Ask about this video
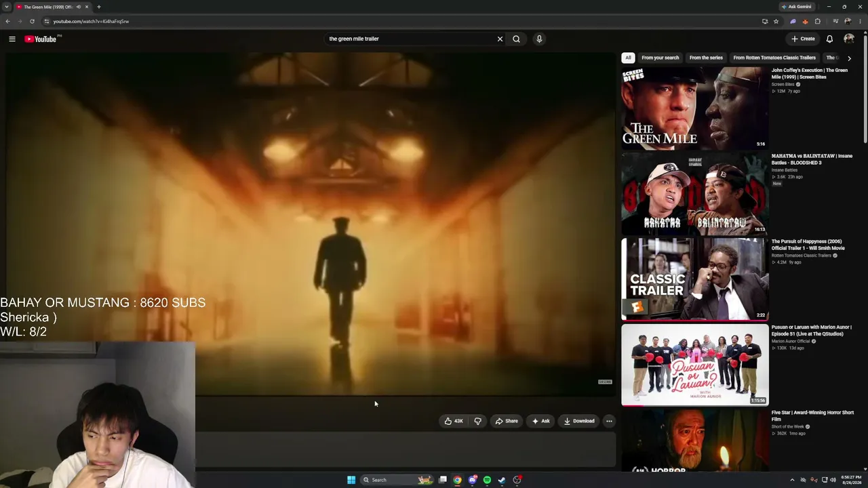 [x=540, y=421]
